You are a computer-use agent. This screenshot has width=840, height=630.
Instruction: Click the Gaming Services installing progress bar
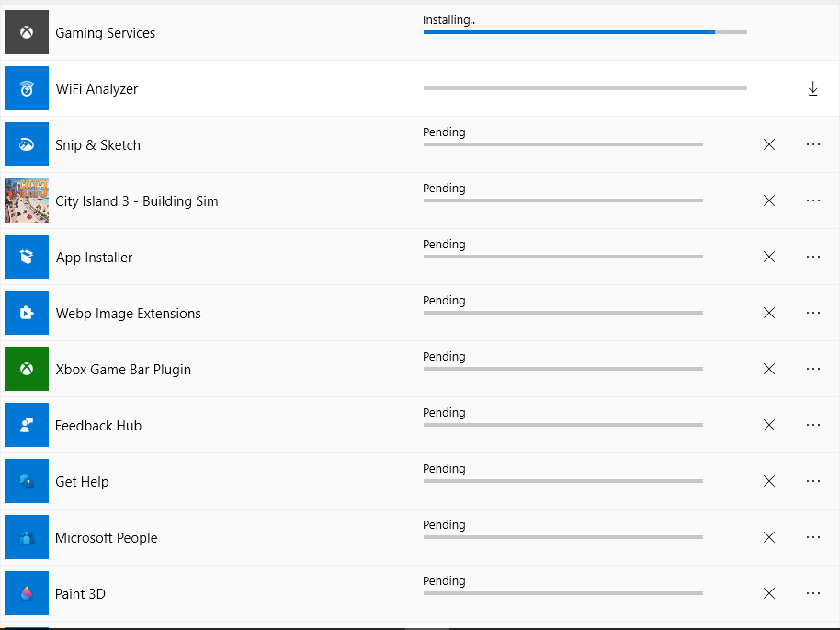(x=585, y=32)
